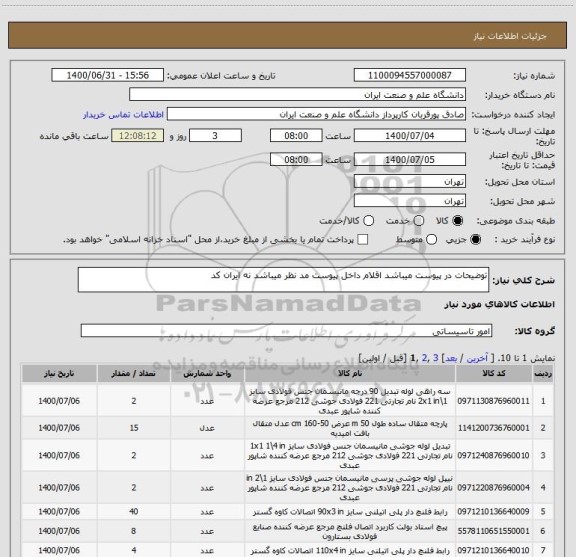The height and width of the screenshot is (557, 576).
Task: Select item code 097121013664009 cell
Action: coord(494,511)
